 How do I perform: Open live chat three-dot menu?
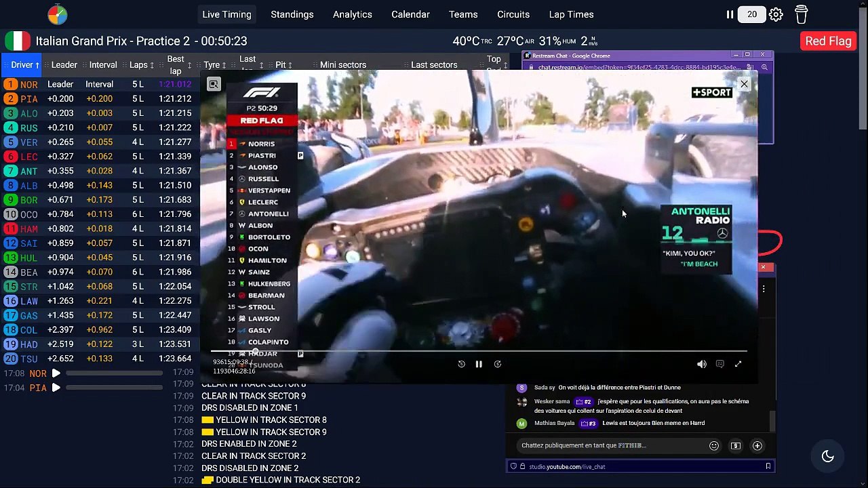pos(764,289)
